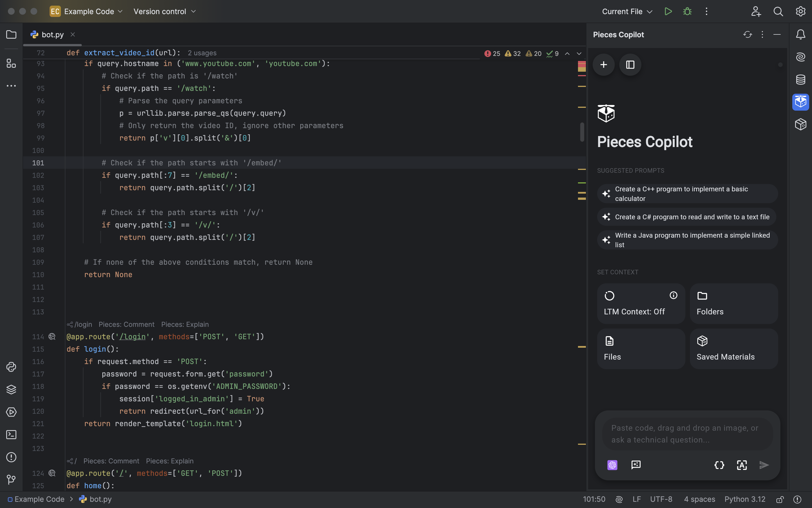Click the Copilot chat input field
Viewport: 812px width, 508px height.
point(687,434)
